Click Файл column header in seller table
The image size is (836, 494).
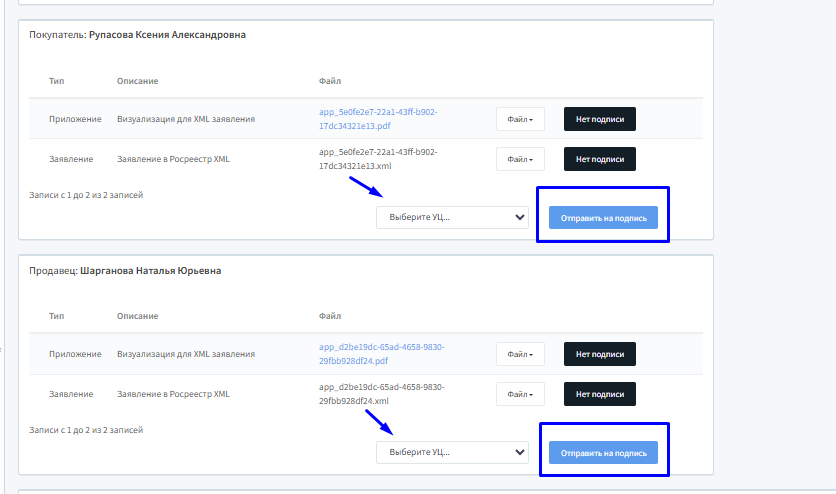[330, 316]
